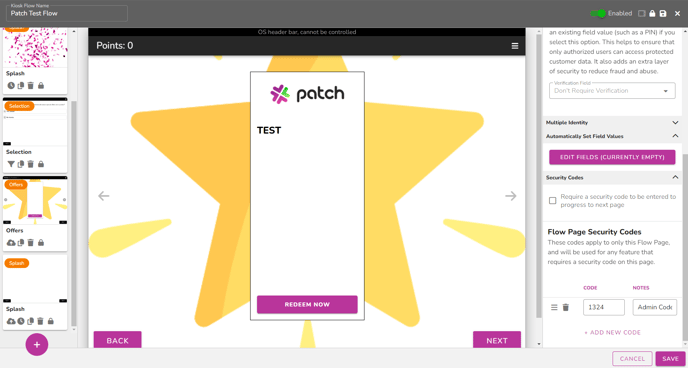Select the top Splash confetti thumbnail
This screenshot has height=368, width=688.
click(x=35, y=47)
